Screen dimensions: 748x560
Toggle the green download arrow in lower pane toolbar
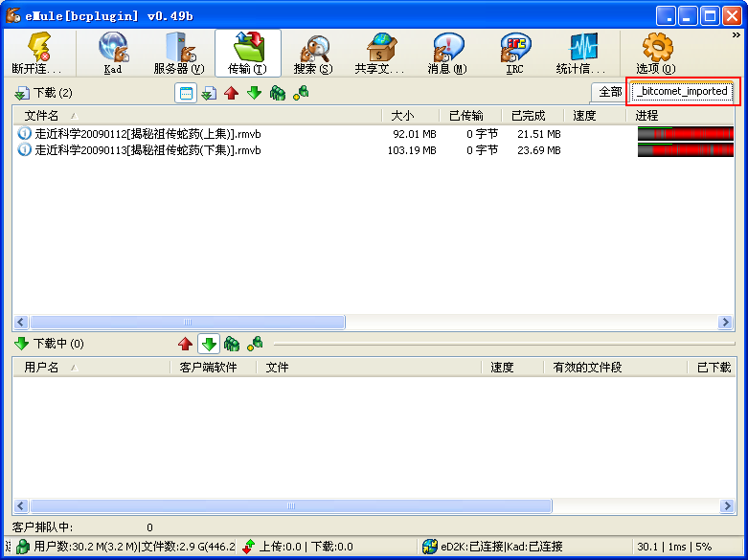209,344
